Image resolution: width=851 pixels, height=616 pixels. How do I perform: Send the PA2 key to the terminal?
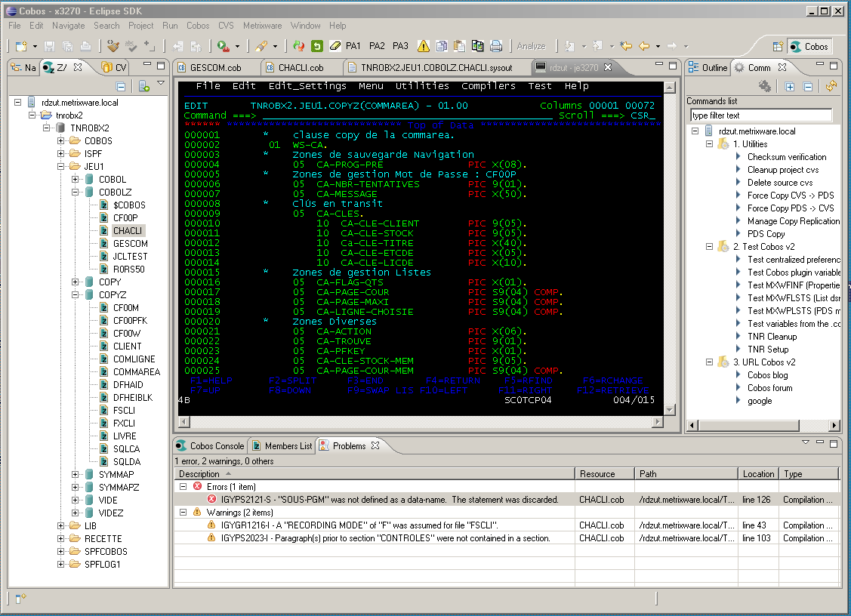[x=377, y=46]
